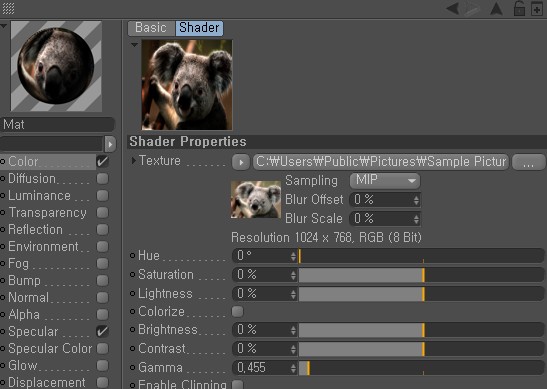
Task: Click the back arrow icon in top bar
Action: click(x=453, y=8)
